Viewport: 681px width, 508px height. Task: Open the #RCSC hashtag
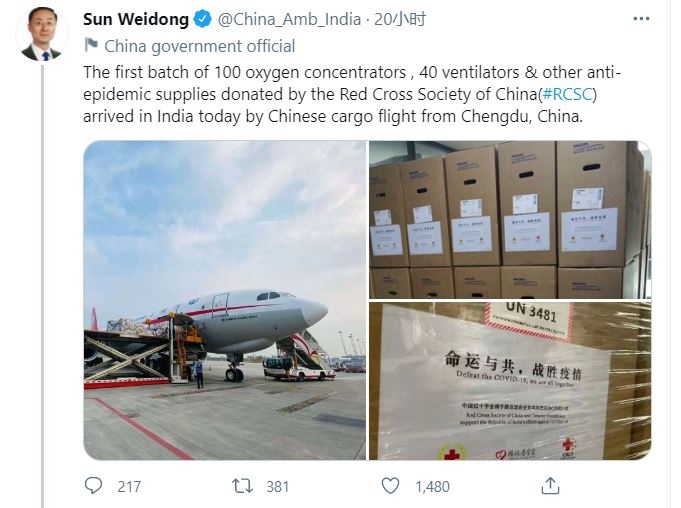coord(567,94)
